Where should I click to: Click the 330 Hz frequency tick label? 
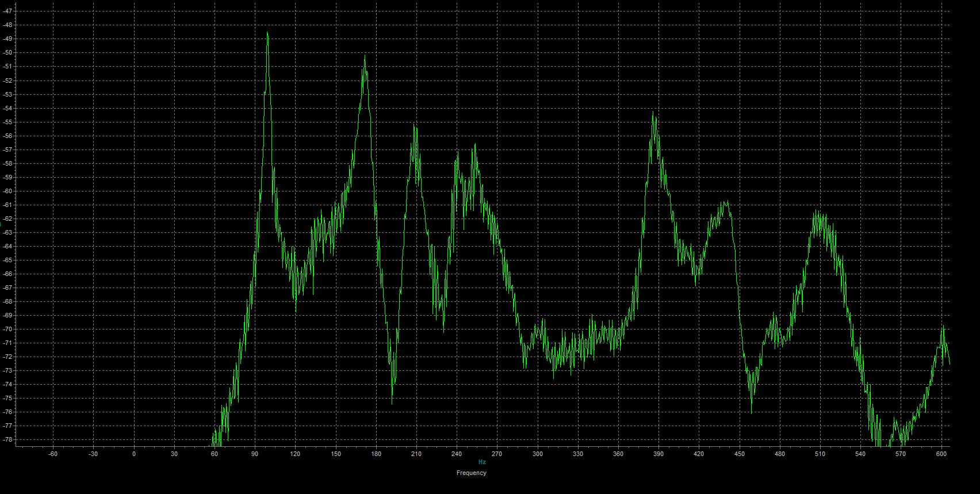click(578, 454)
